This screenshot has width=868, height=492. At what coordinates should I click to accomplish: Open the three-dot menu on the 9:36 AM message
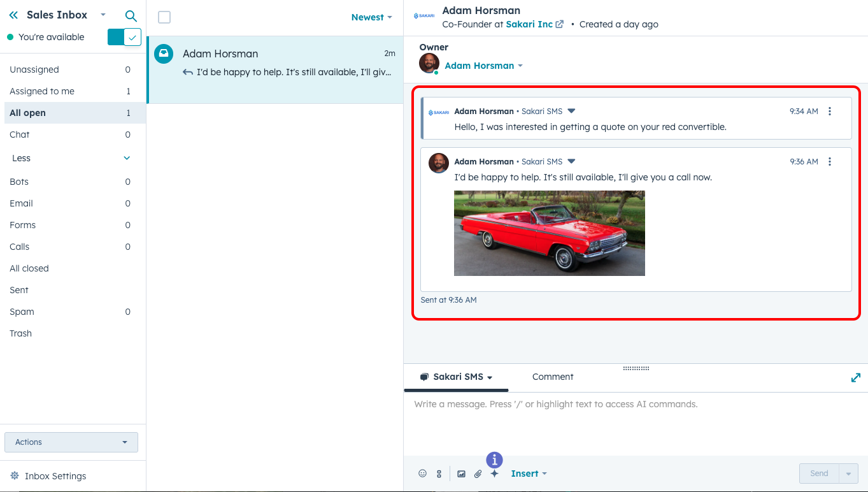coord(829,161)
